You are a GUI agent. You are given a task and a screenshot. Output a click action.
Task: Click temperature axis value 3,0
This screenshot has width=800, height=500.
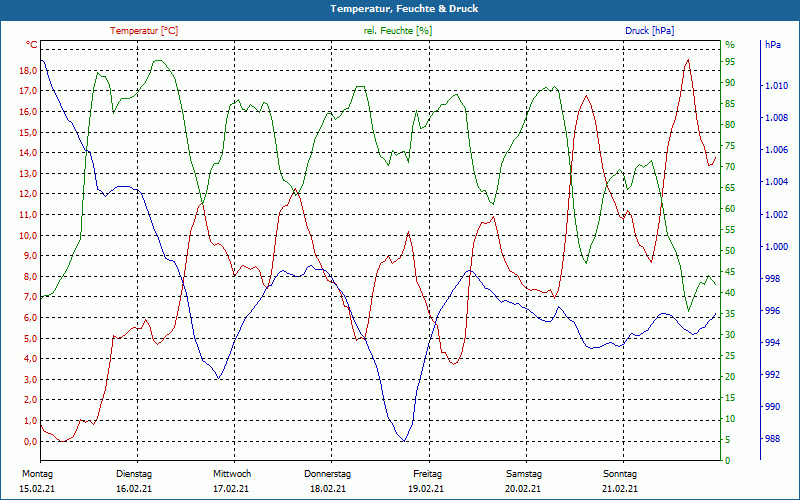coord(30,380)
